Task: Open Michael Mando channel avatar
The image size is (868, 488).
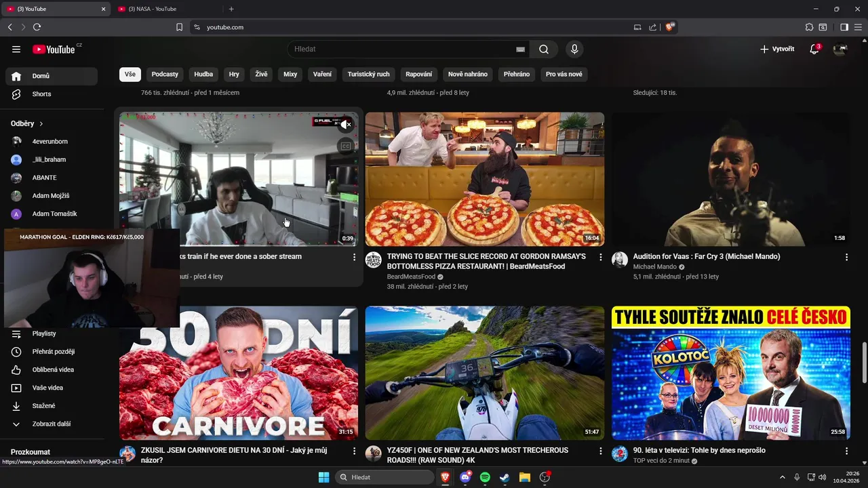Action: [620, 260]
